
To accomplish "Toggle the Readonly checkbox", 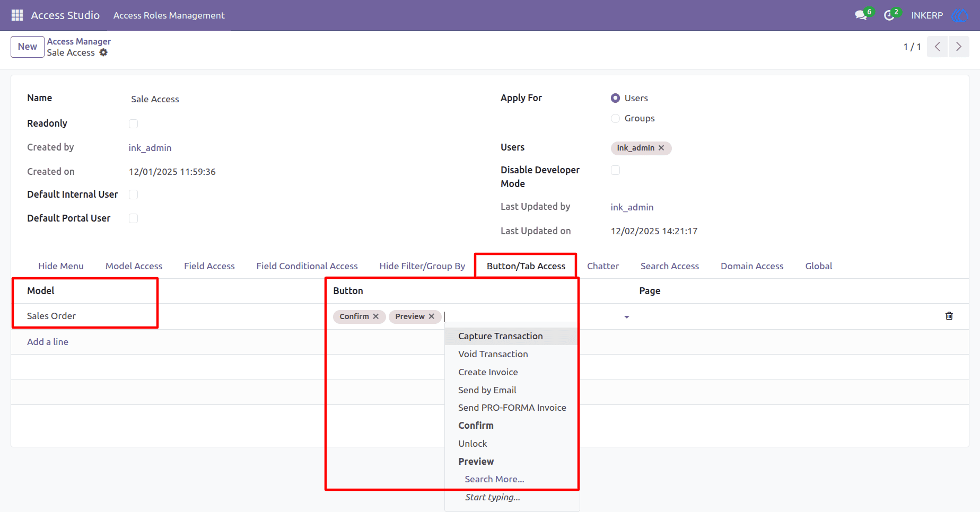I will point(133,123).
